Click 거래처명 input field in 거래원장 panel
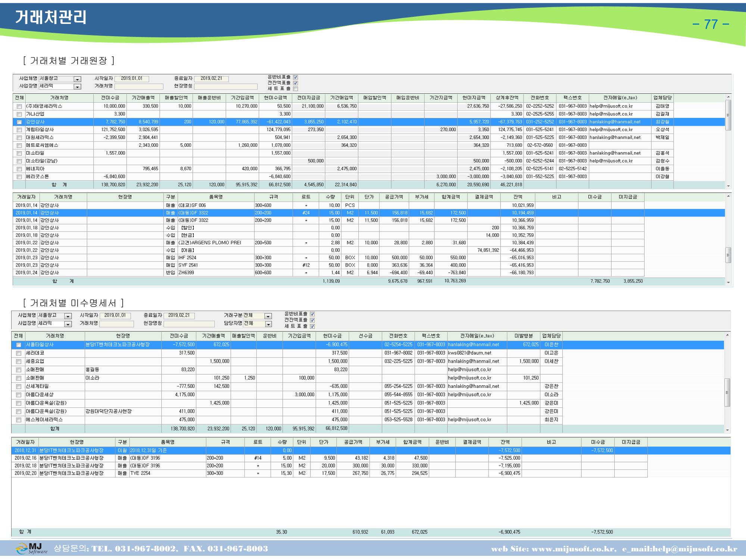 139,87
